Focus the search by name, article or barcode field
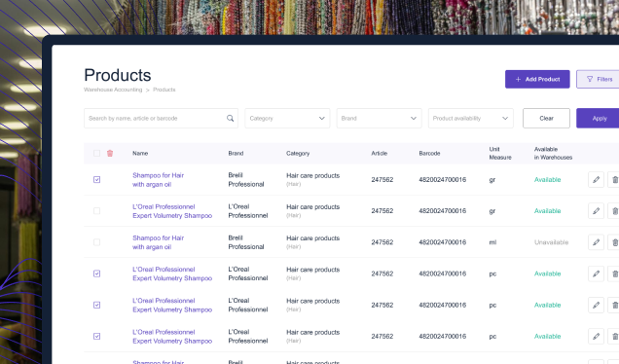 [161, 118]
